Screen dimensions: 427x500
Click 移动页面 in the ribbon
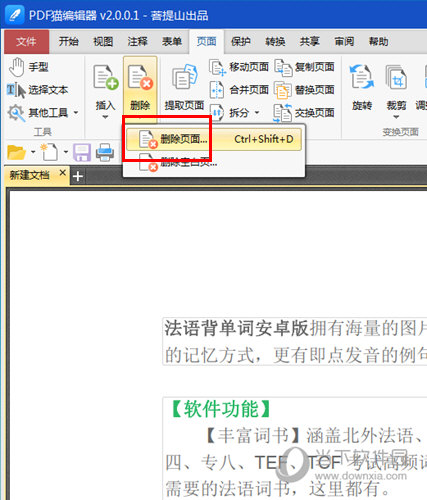pos(239,67)
